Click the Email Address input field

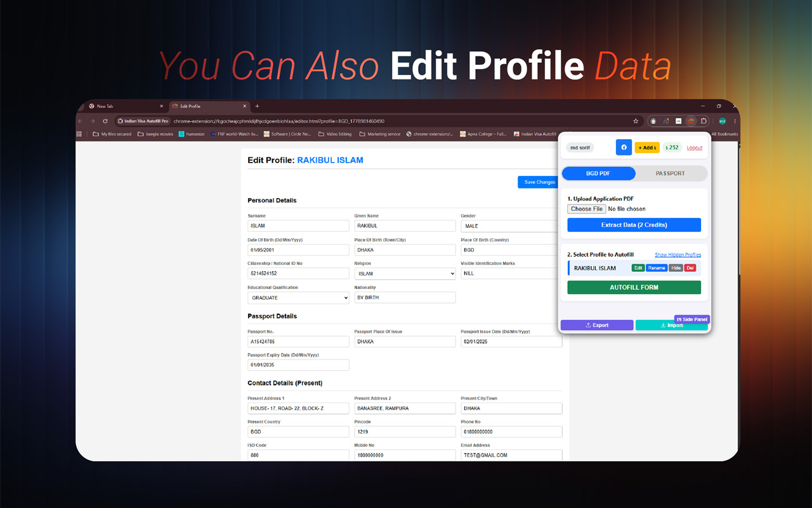(511, 455)
